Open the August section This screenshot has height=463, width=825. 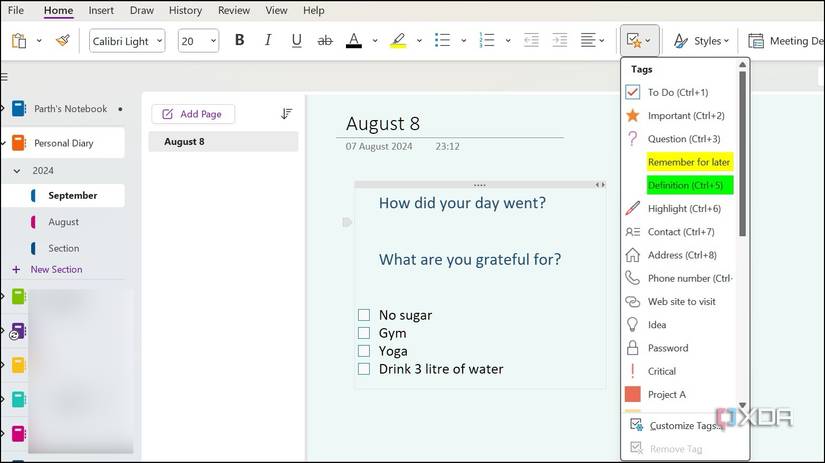coord(63,222)
